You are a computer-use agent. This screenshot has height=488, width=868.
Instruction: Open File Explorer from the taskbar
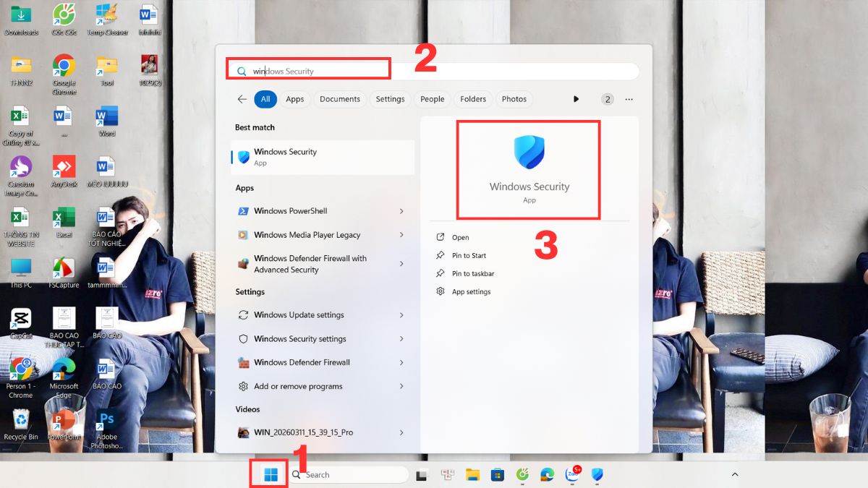[472, 475]
